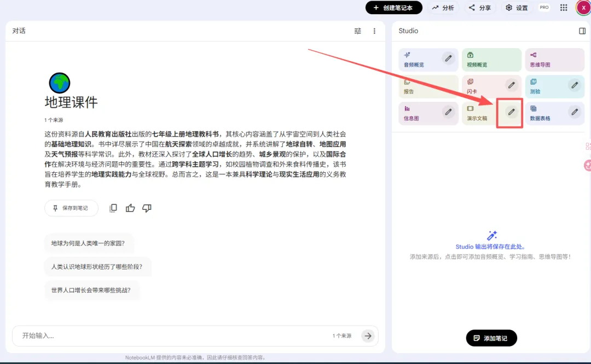Click the 1个来源 indicator in input box

click(342, 336)
